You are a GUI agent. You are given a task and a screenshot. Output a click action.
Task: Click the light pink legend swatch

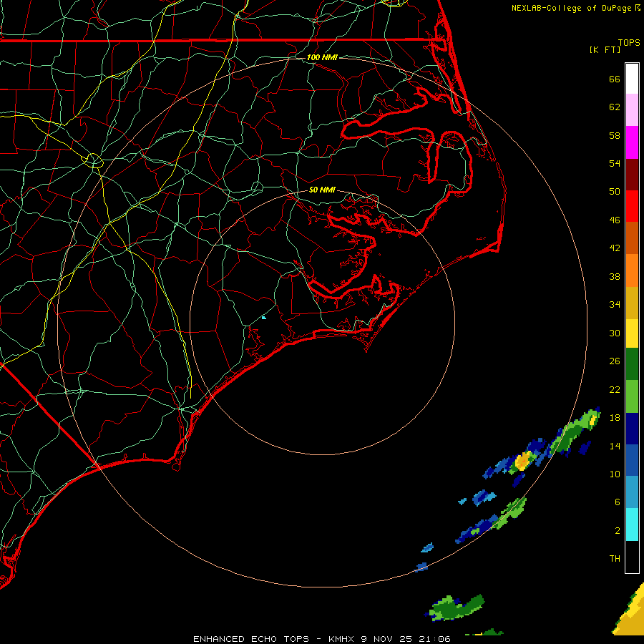pos(632,109)
